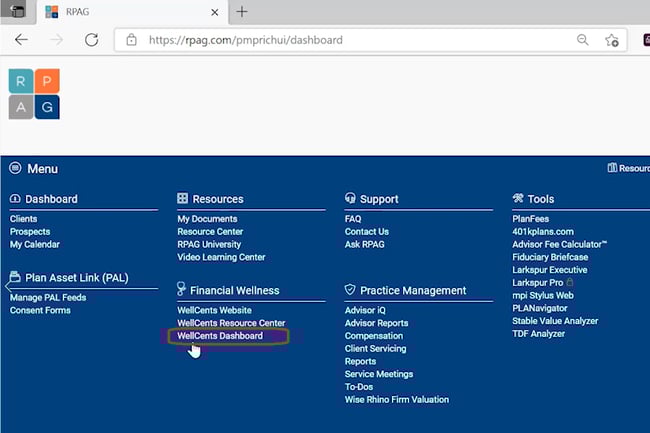Open the Dashboard section heading
650x433 pixels.
tap(51, 199)
